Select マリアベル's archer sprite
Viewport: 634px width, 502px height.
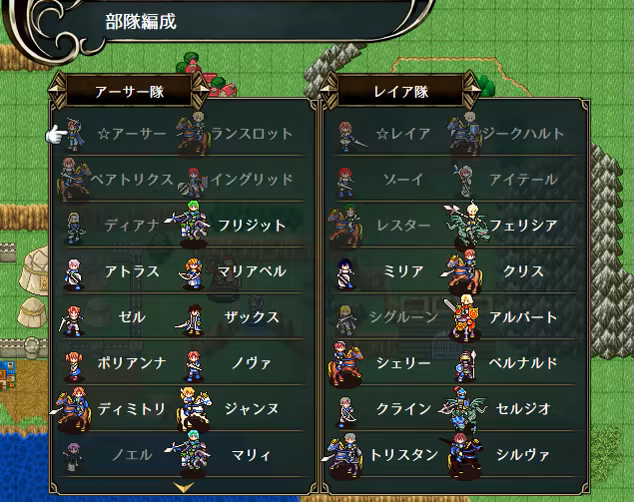click(x=192, y=273)
